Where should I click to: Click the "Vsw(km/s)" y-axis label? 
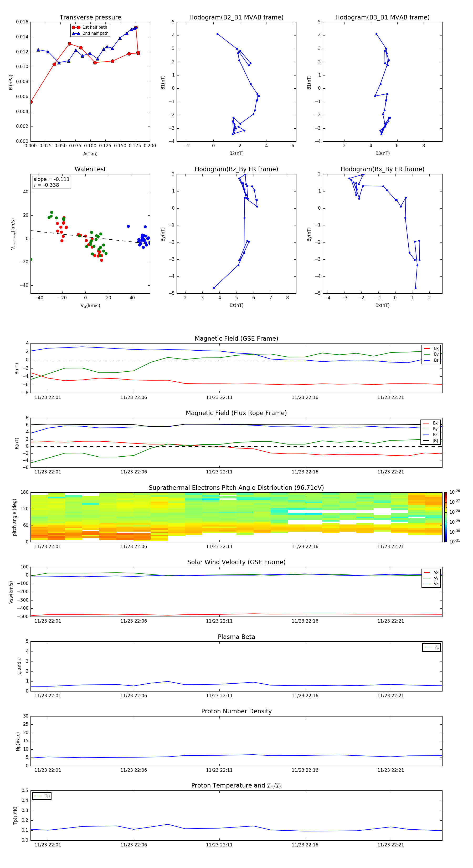[11, 592]
